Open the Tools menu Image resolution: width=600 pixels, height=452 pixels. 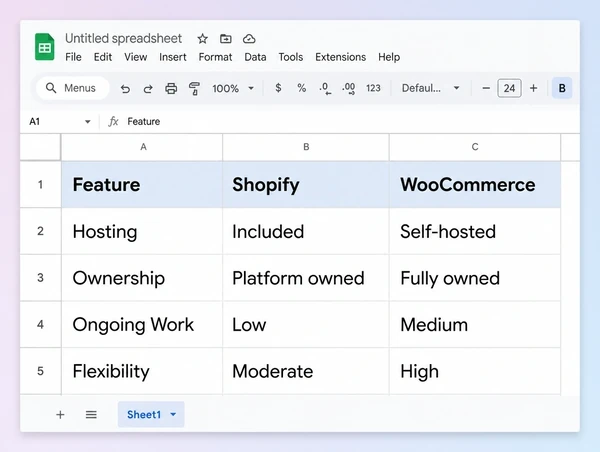pyautogui.click(x=290, y=57)
